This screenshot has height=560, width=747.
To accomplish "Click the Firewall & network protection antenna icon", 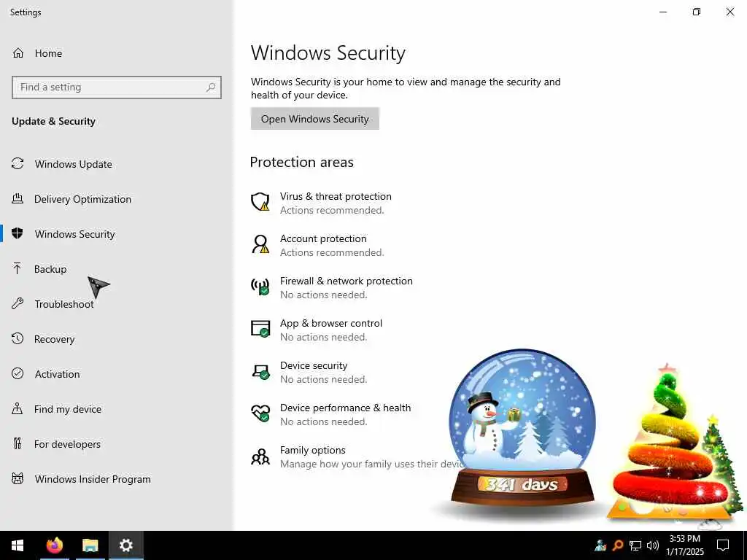I will (260, 287).
